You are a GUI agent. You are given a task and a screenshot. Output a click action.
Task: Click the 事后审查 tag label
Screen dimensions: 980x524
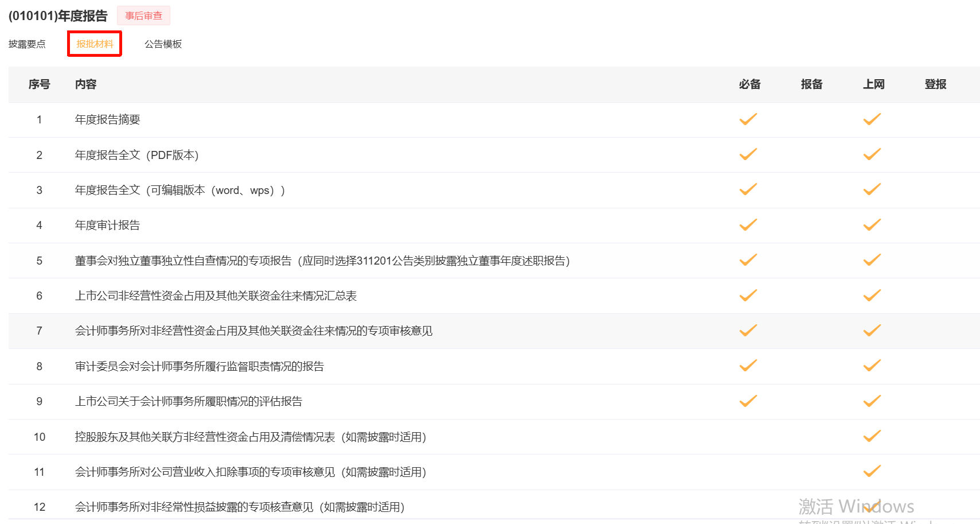(143, 16)
